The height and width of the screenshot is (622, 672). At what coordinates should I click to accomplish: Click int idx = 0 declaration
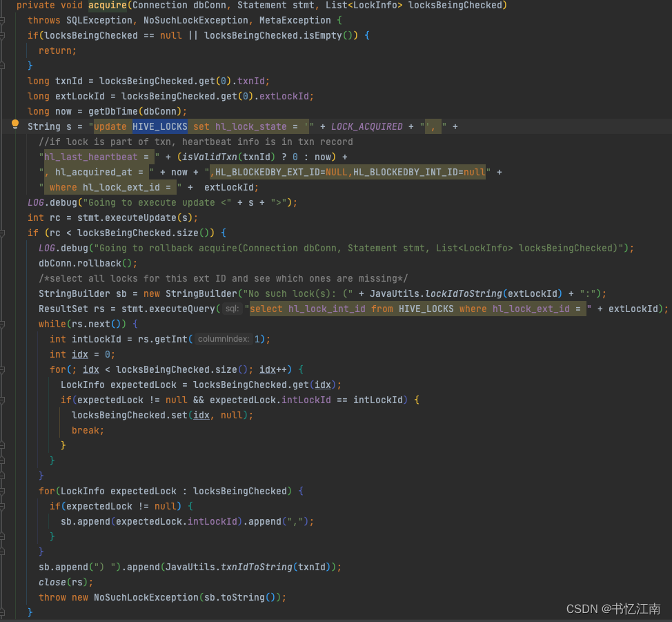pos(82,354)
